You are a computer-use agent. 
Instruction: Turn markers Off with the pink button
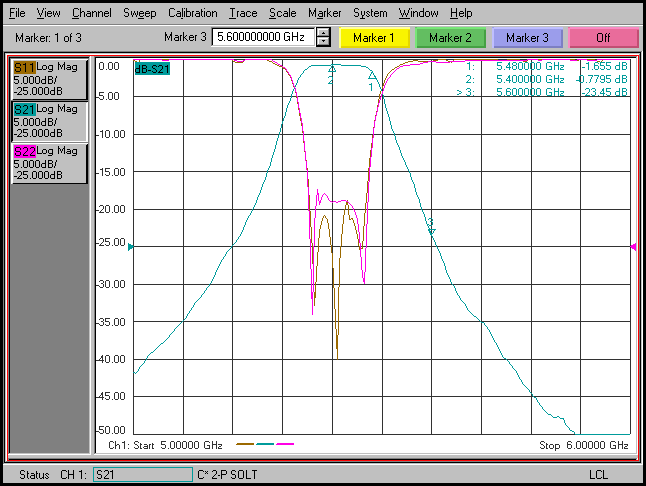(603, 38)
